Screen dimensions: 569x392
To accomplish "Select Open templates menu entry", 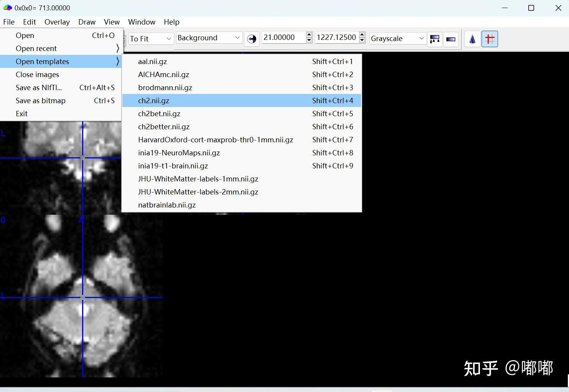I will click(61, 61).
